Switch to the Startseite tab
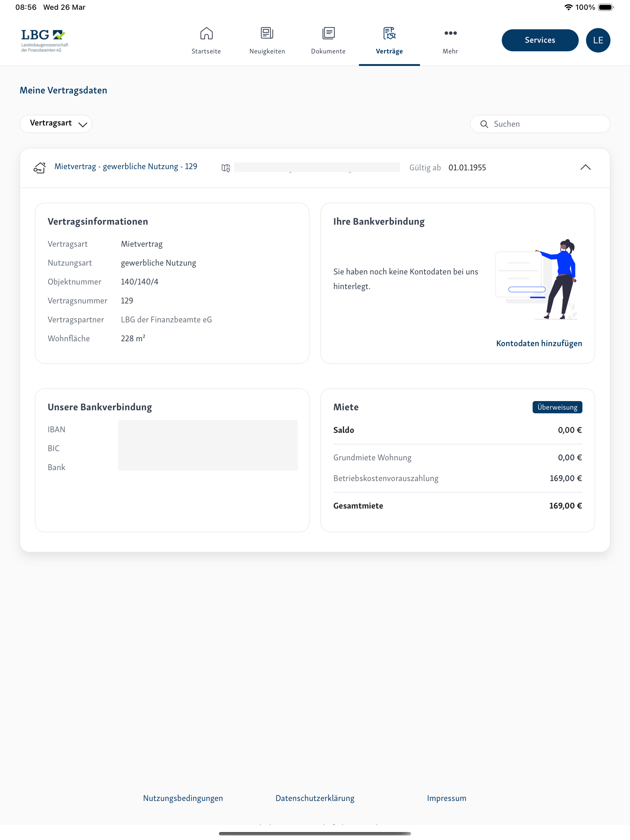The height and width of the screenshot is (840, 630). (206, 41)
